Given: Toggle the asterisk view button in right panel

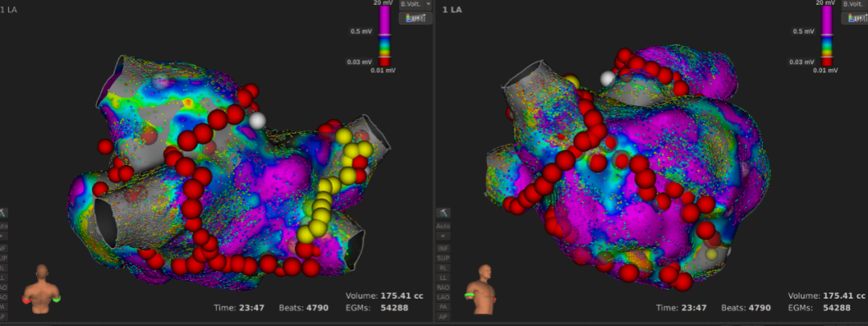Looking at the screenshot, I should [x=443, y=237].
